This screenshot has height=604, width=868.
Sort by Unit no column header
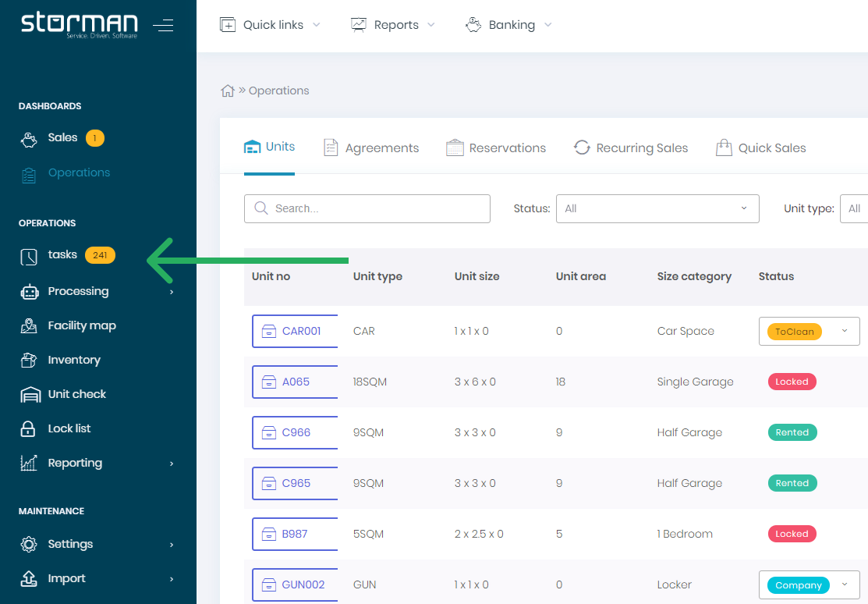tap(271, 276)
